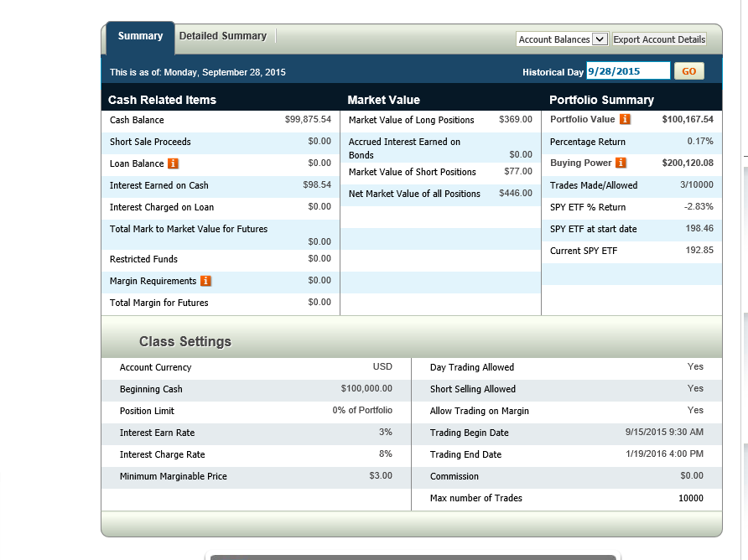Click the Portfolio Summary column header
Viewport: 748px width, 560px height.
point(601,100)
